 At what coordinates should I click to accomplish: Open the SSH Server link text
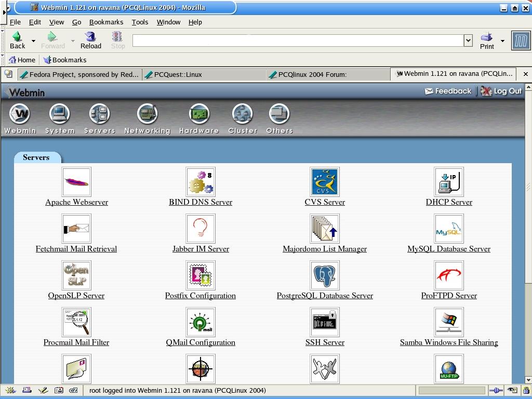tap(325, 343)
